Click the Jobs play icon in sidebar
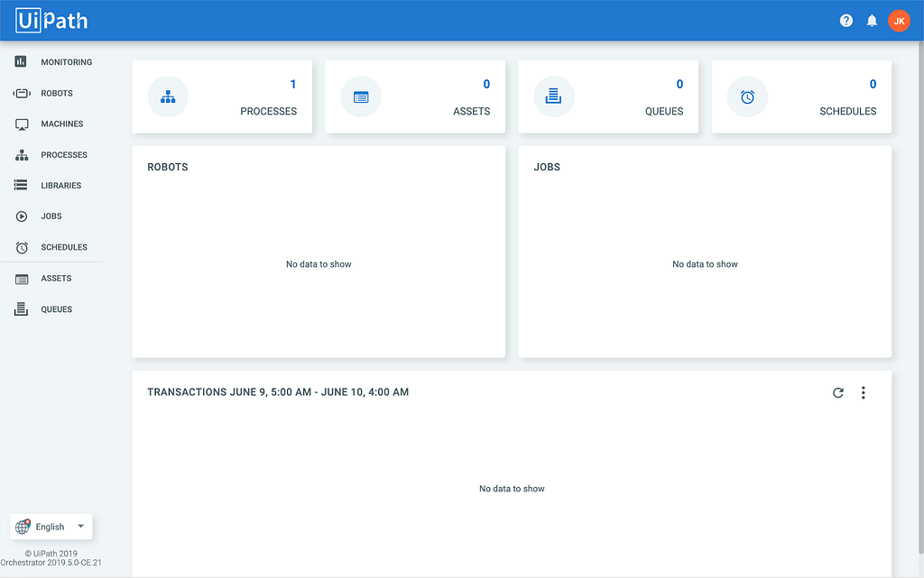 pos(22,216)
